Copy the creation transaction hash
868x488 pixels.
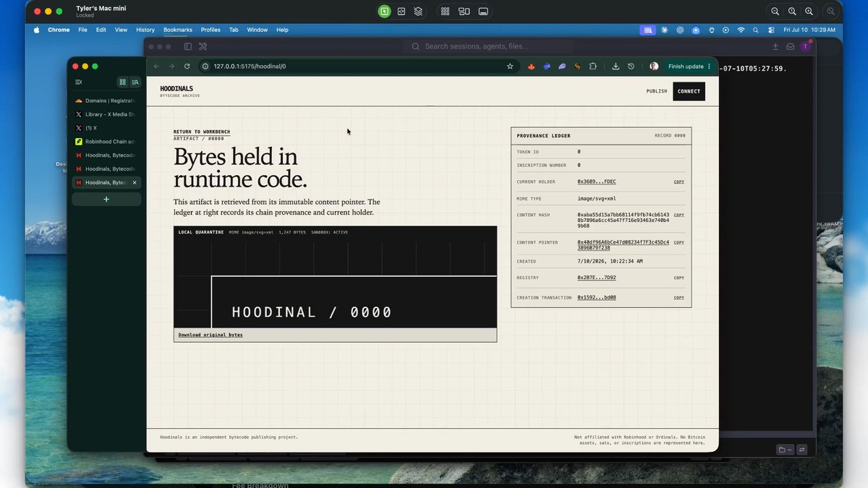[x=679, y=297]
